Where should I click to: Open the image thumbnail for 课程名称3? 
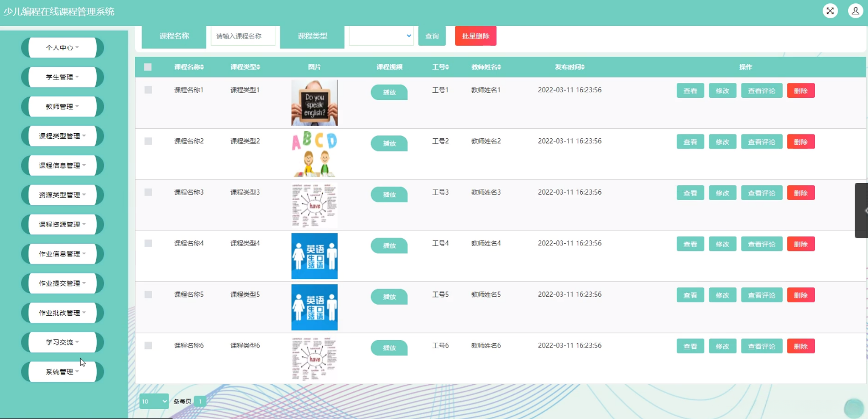tap(315, 205)
